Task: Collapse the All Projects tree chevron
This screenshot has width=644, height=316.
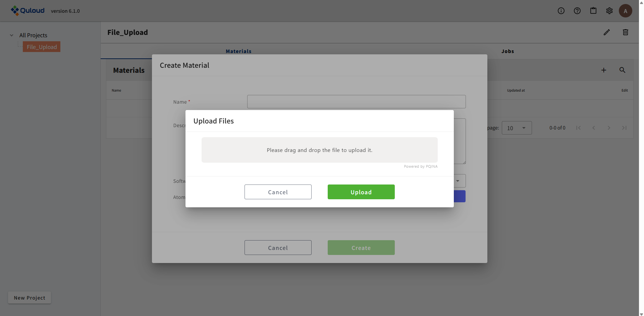Action: click(x=12, y=35)
